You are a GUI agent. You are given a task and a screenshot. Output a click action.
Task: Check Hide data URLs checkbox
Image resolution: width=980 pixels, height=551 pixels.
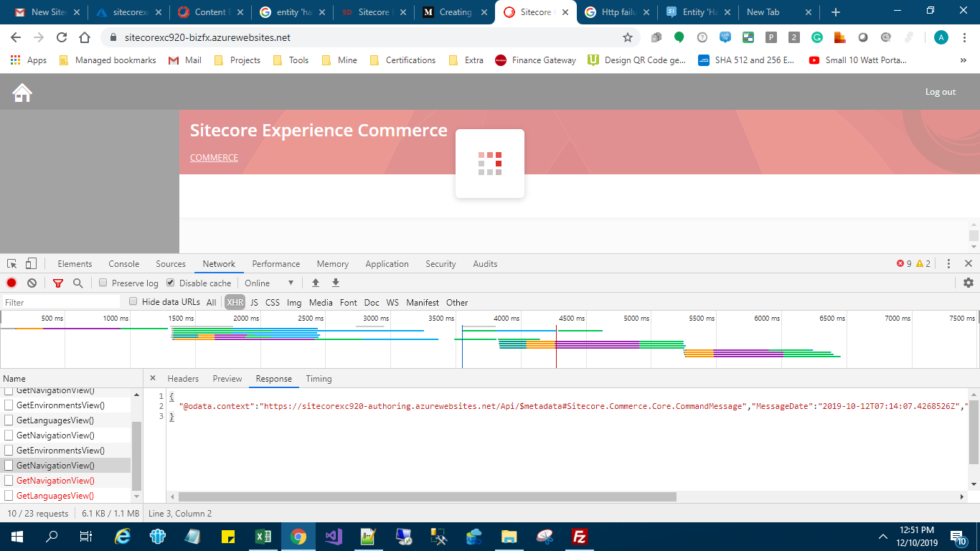click(x=133, y=302)
